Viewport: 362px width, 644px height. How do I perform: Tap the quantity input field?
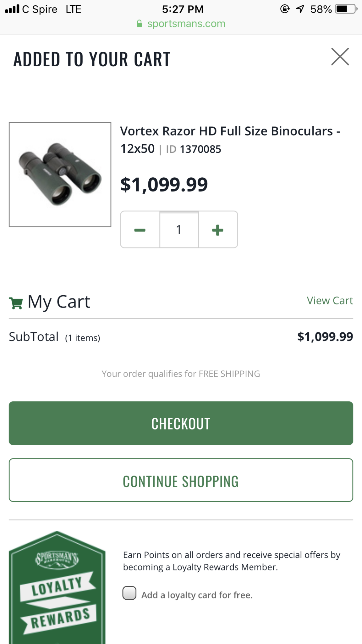point(179,230)
